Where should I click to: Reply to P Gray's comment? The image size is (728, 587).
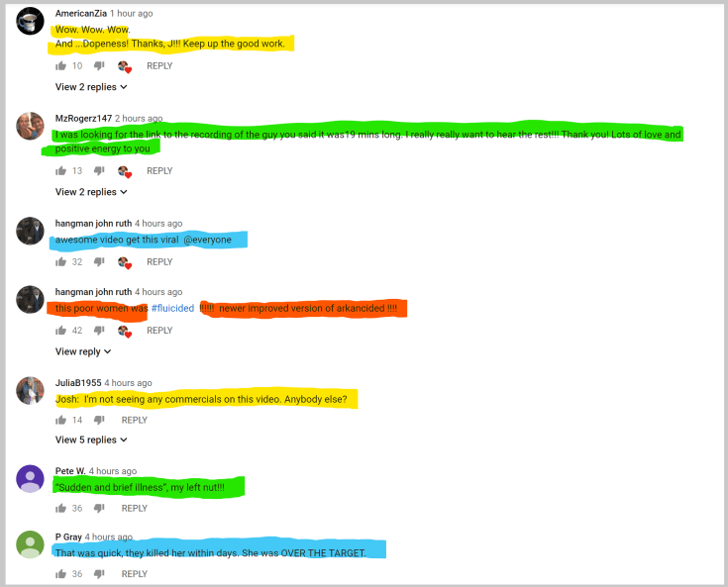134,574
